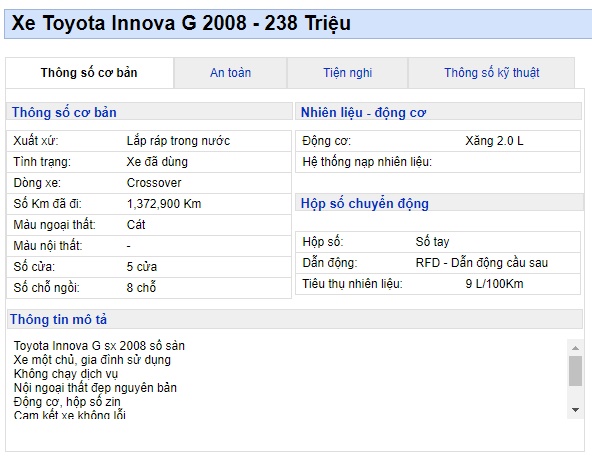Select the 1,372,900 Km mileage value
The height and width of the screenshot is (460, 592).
click(164, 204)
